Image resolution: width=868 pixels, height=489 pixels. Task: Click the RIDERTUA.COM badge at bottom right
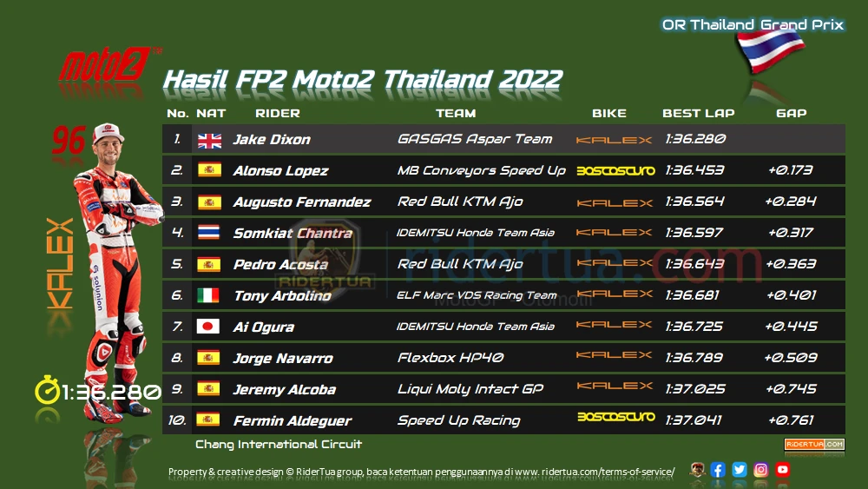click(x=814, y=444)
